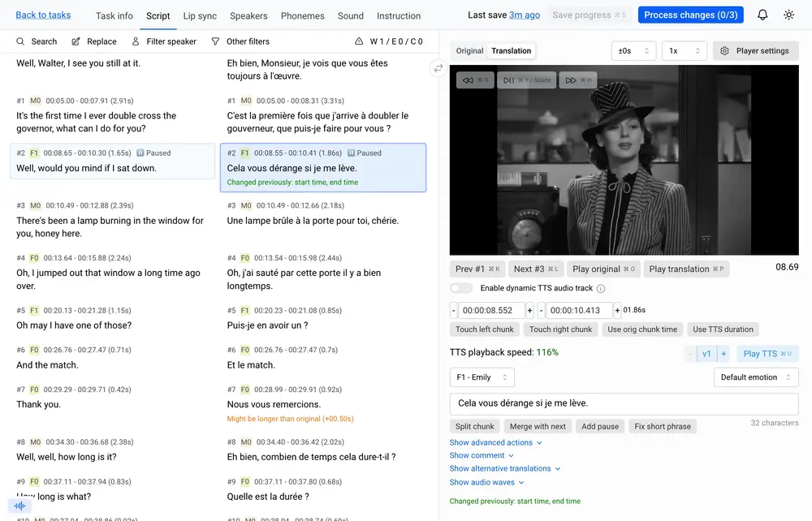Open the F1 - Emily voice dropdown
Image resolution: width=812 pixels, height=521 pixels.
483,377
